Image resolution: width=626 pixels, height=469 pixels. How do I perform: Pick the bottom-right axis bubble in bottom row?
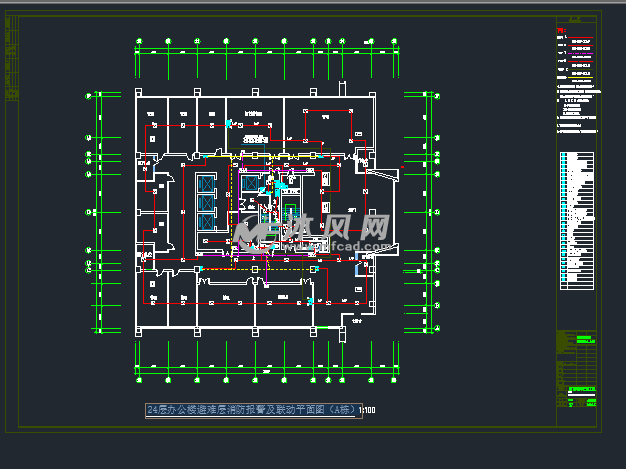point(396,382)
